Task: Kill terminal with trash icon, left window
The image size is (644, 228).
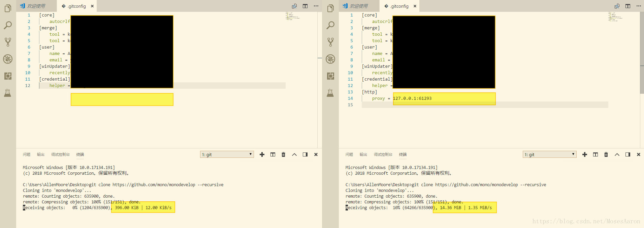Action: pos(284,154)
